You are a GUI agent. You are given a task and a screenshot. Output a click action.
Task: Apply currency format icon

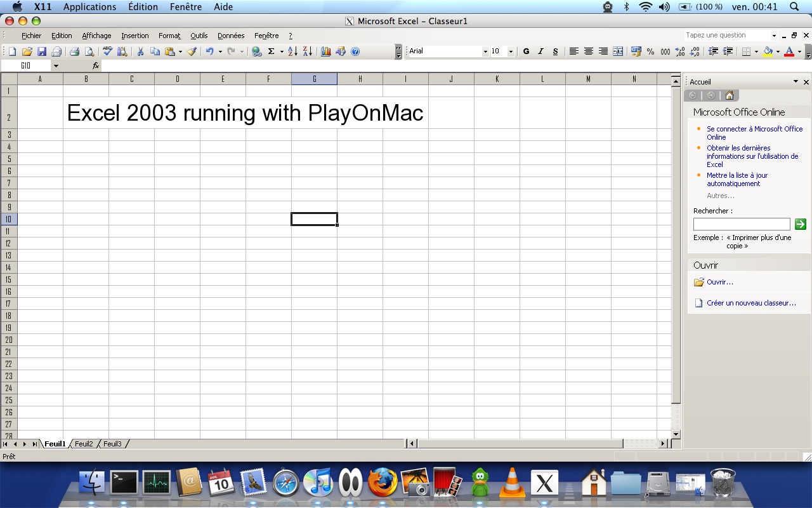tap(636, 51)
